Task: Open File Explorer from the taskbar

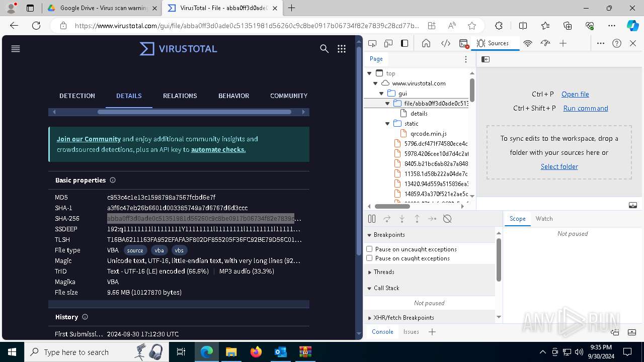Action: 231,352
